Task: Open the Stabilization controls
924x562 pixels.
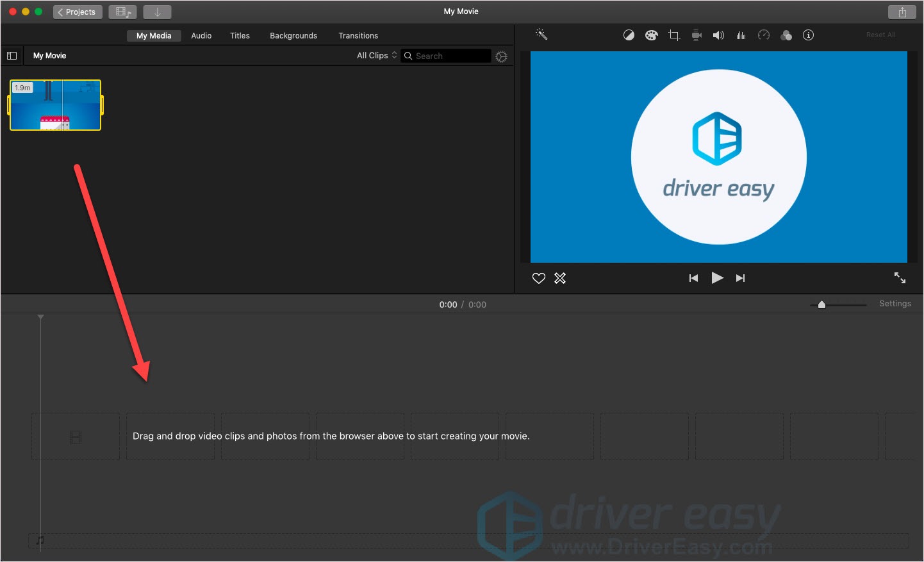Action: [696, 35]
